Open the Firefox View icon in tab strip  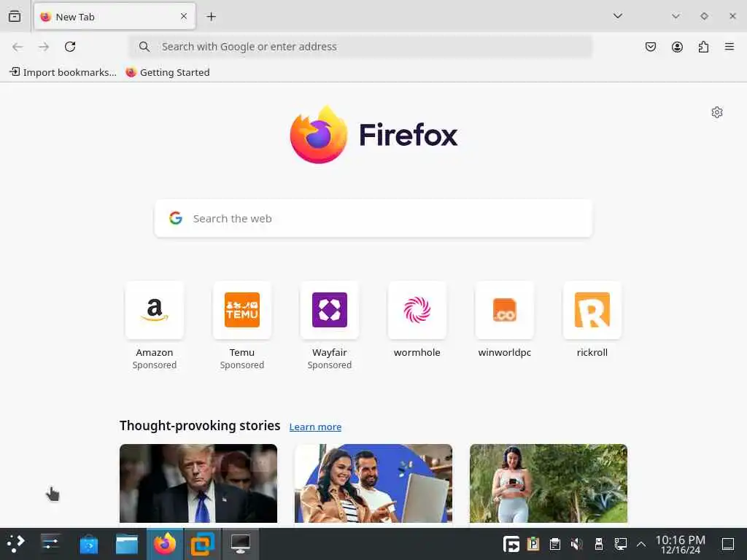[15, 16]
